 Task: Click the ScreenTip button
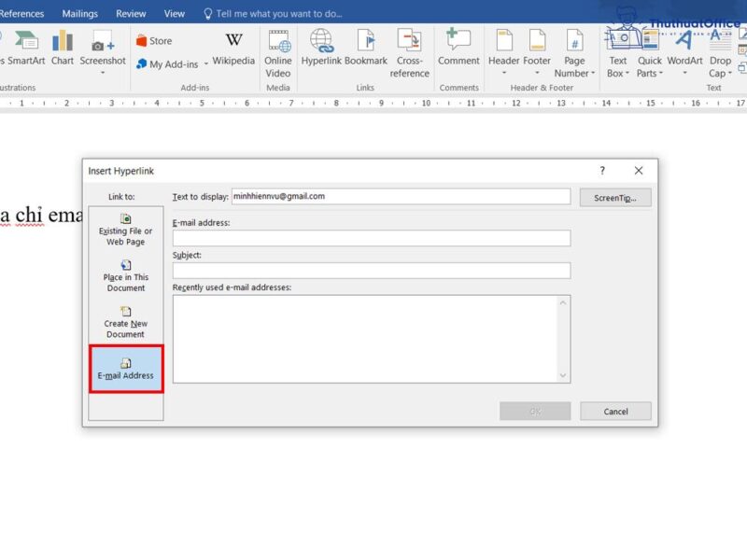point(615,197)
